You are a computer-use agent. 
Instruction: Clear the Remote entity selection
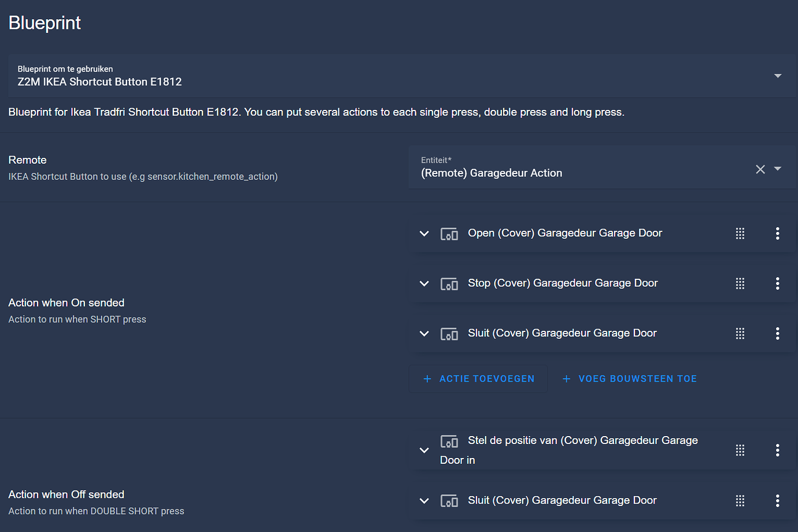point(760,169)
